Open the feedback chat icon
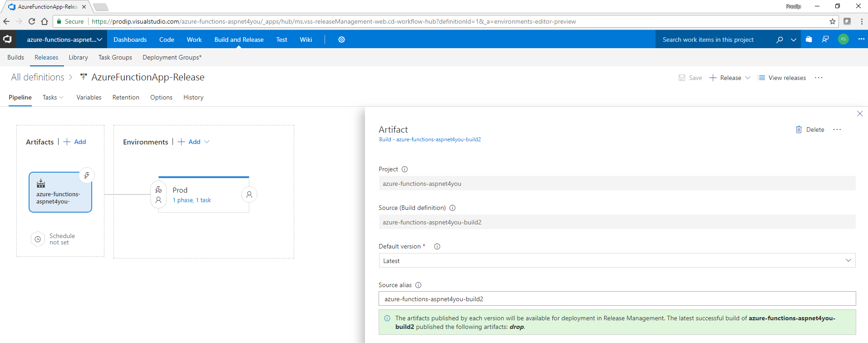 point(825,40)
